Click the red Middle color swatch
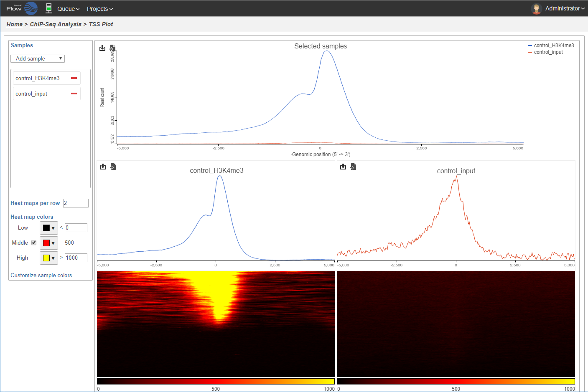 pos(46,243)
